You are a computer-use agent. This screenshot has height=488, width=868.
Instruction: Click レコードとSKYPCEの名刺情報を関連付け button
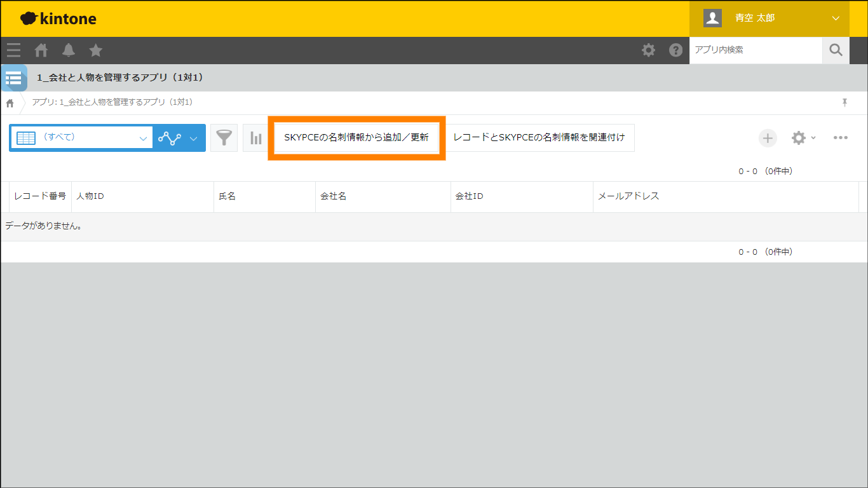point(539,138)
